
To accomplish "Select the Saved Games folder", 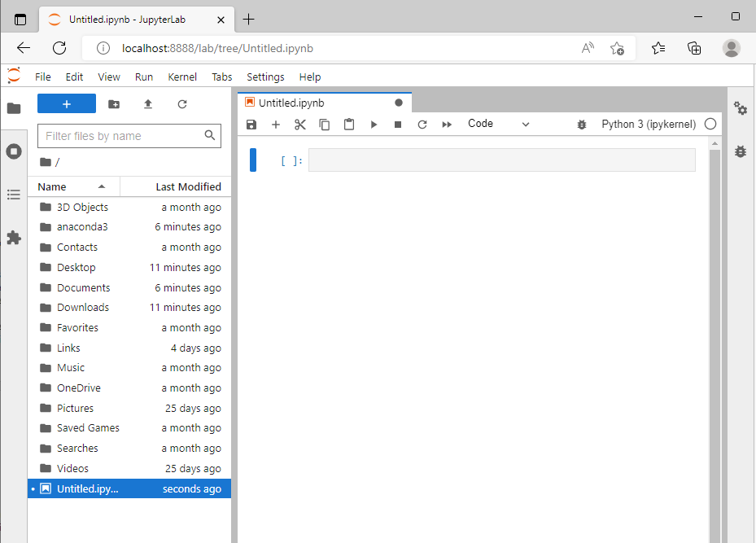I will (129, 427).
